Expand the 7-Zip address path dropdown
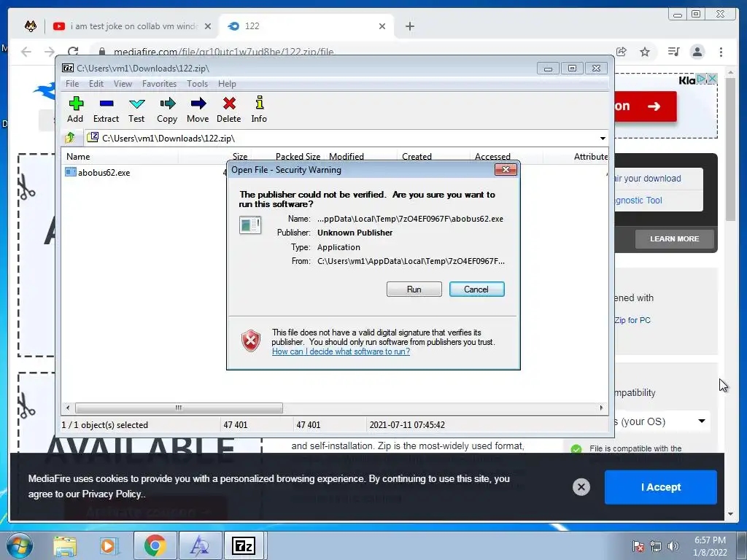747x560 pixels. tap(603, 139)
